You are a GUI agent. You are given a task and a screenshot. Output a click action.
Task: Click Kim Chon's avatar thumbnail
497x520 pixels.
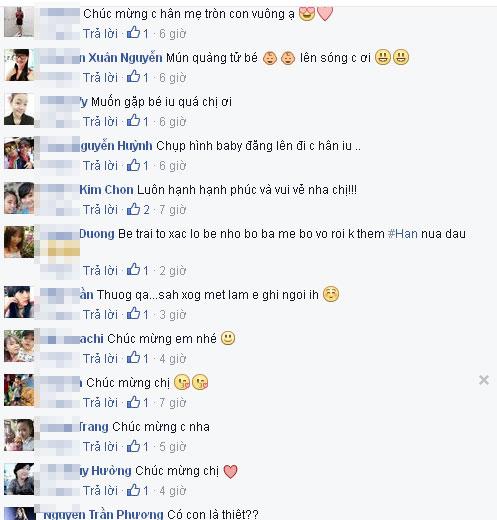(19, 198)
